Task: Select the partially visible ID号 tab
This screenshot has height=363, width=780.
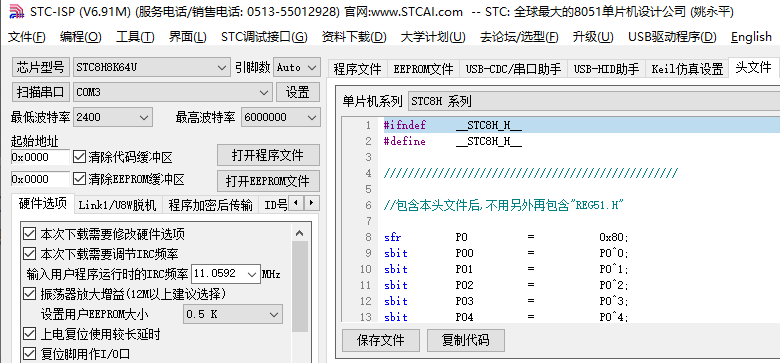Action: (x=275, y=205)
